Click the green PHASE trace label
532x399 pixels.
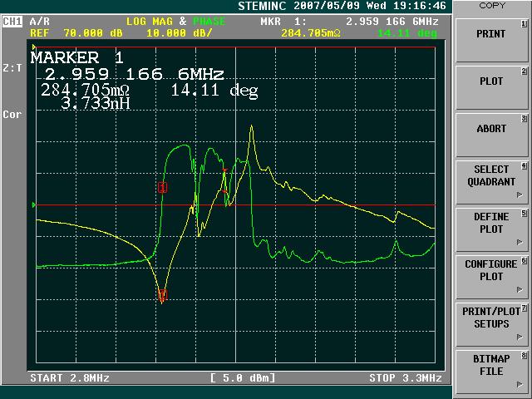(209, 21)
